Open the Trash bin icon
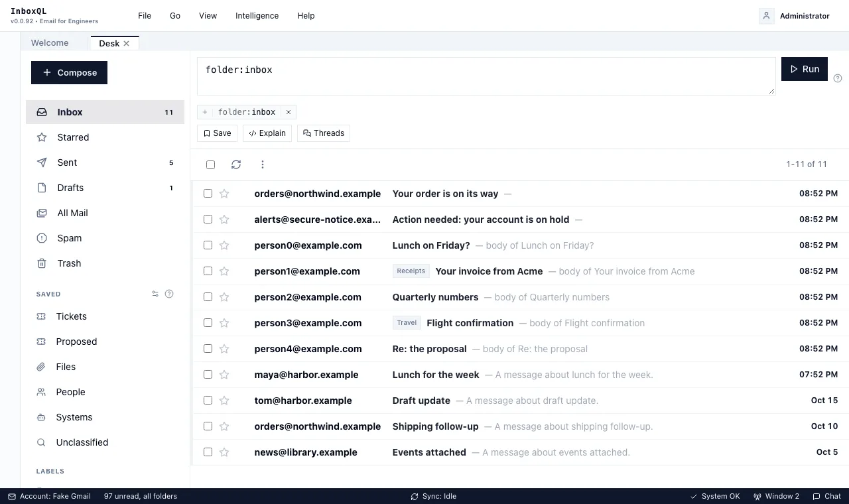The height and width of the screenshot is (504, 849). (42, 263)
